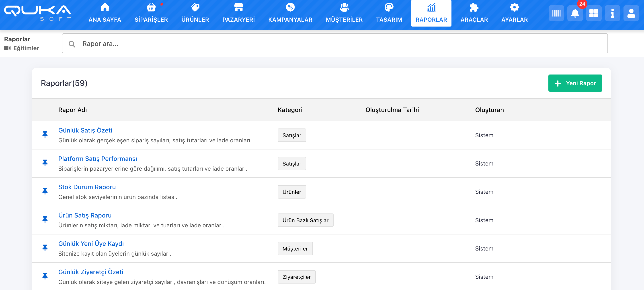Click the Müşteriler category tag
644x290 pixels.
coord(295,249)
